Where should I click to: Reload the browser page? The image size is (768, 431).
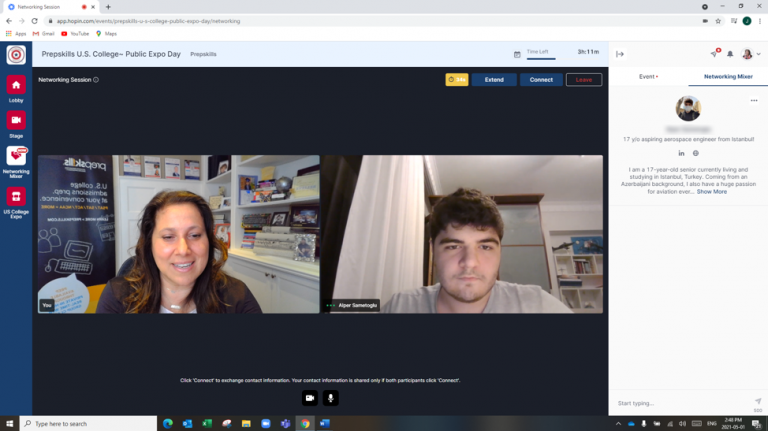pos(34,21)
